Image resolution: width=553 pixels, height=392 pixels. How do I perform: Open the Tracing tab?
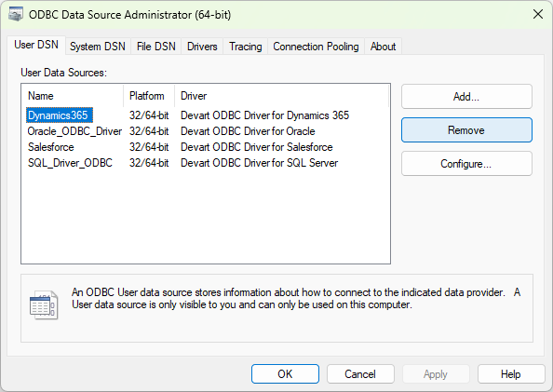point(246,47)
